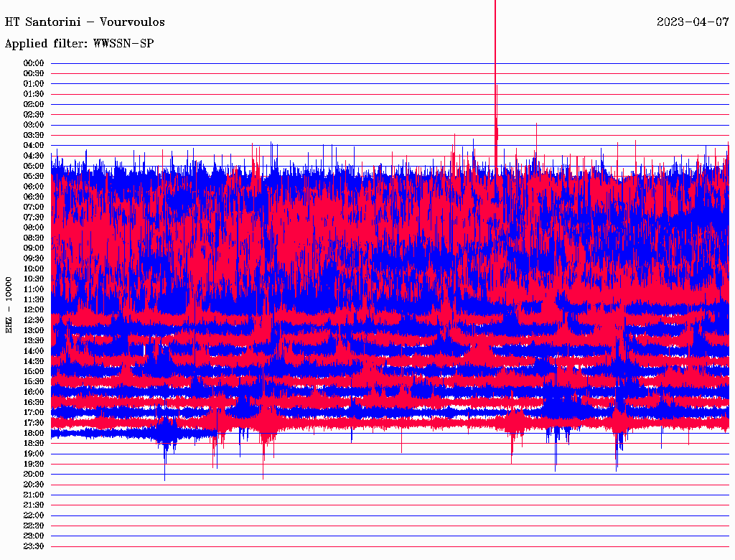Click the 16:00 time label
The width and height of the screenshot is (735, 560).
point(34,392)
